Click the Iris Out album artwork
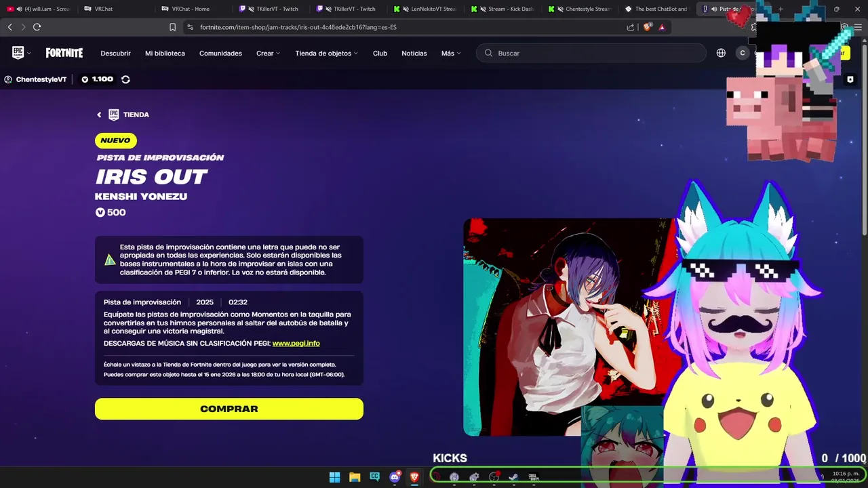This screenshot has width=868, height=488. [572, 327]
